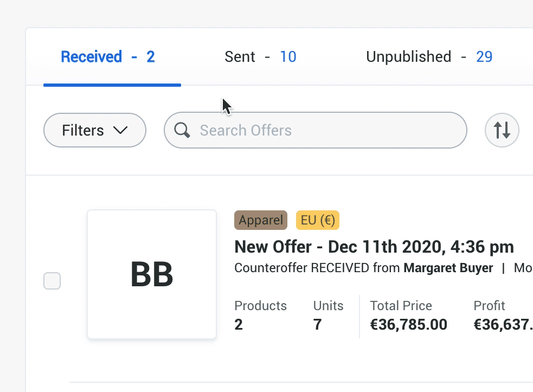Click the sort offers arrows icon
The height and width of the screenshot is (392, 533).
[x=502, y=130]
